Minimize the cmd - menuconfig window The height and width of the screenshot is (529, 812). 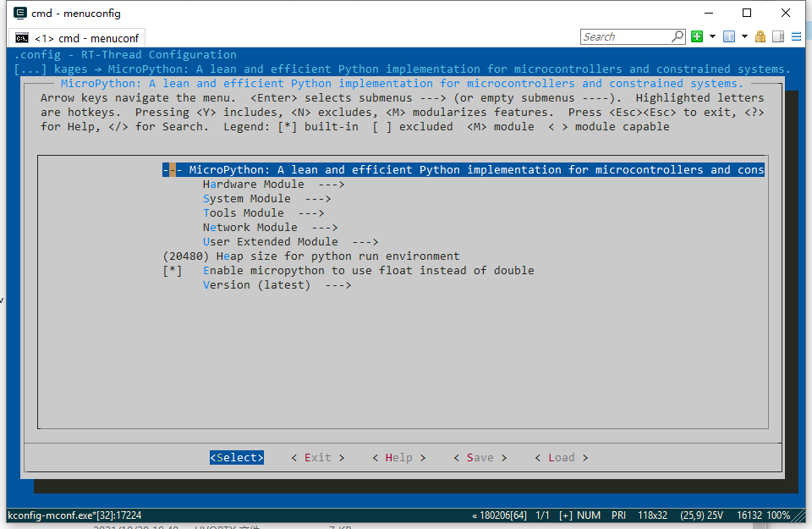coord(709,13)
